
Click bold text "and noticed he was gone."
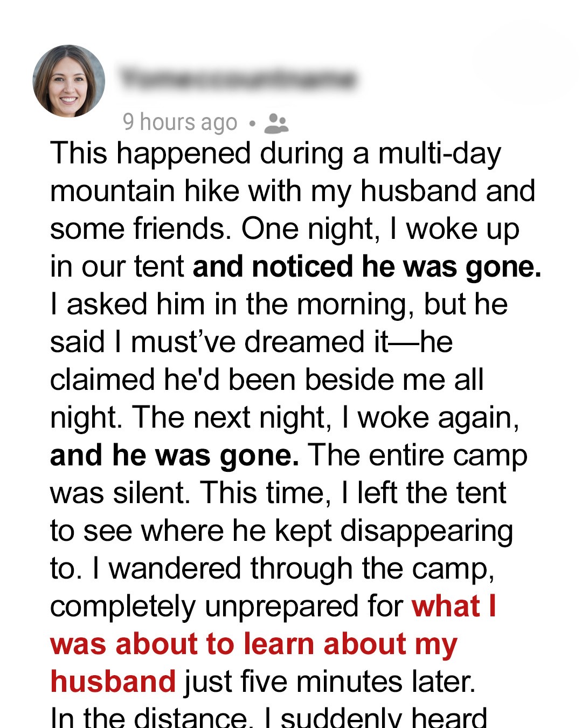pyautogui.click(x=366, y=267)
